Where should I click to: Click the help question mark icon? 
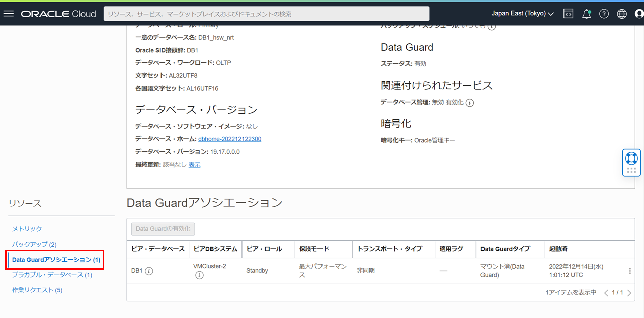[x=604, y=14]
